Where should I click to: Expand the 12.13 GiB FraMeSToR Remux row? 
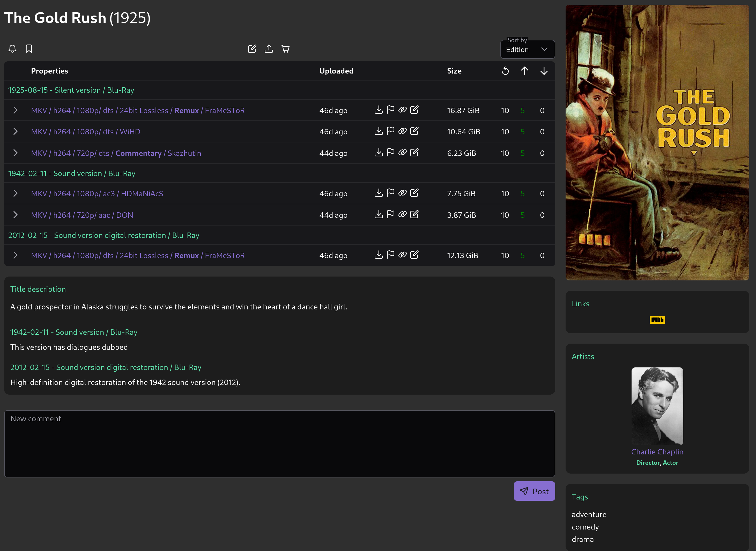coord(15,255)
